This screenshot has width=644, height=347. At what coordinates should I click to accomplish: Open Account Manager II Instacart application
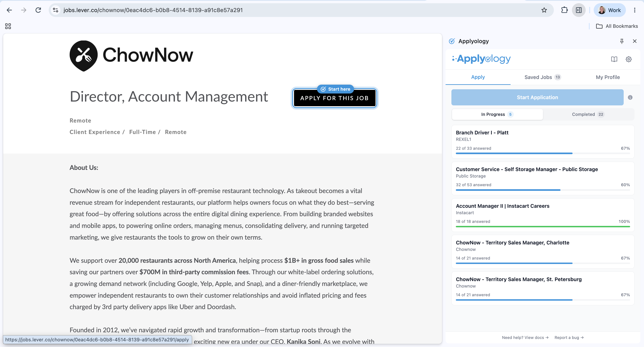(x=543, y=215)
